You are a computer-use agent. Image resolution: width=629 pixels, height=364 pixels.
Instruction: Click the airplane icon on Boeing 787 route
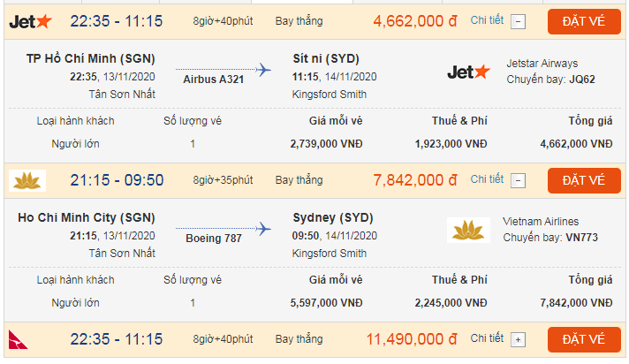(x=263, y=228)
